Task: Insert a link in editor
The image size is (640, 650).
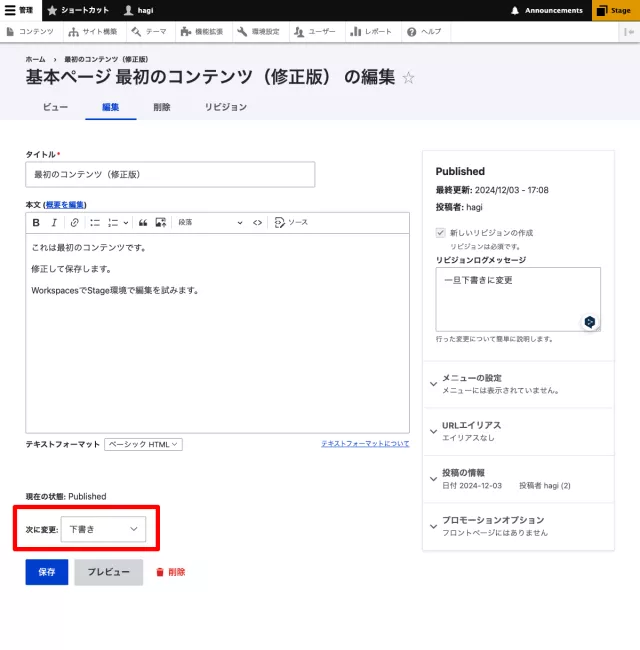Action: click(x=75, y=223)
